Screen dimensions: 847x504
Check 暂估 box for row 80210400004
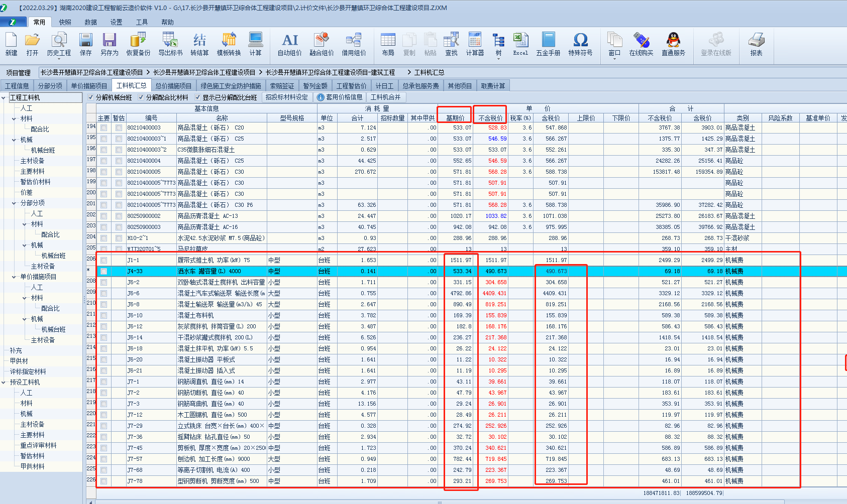pyautogui.click(x=119, y=161)
